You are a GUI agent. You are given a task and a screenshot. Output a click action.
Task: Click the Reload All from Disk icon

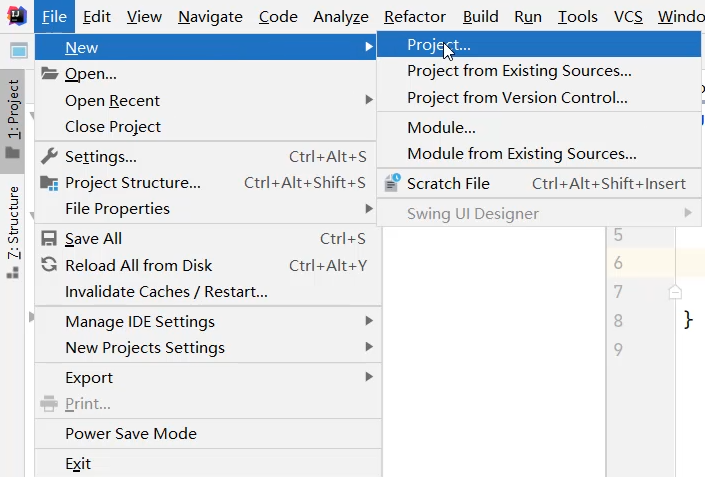(x=49, y=265)
